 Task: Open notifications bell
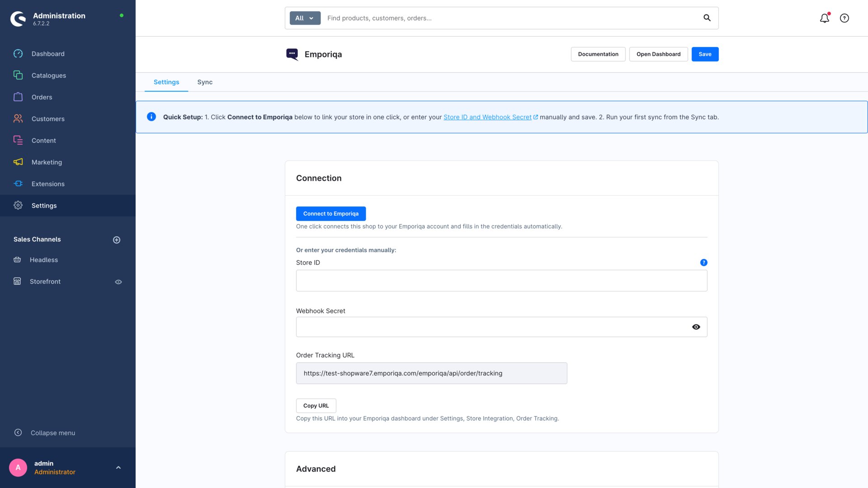pyautogui.click(x=825, y=18)
